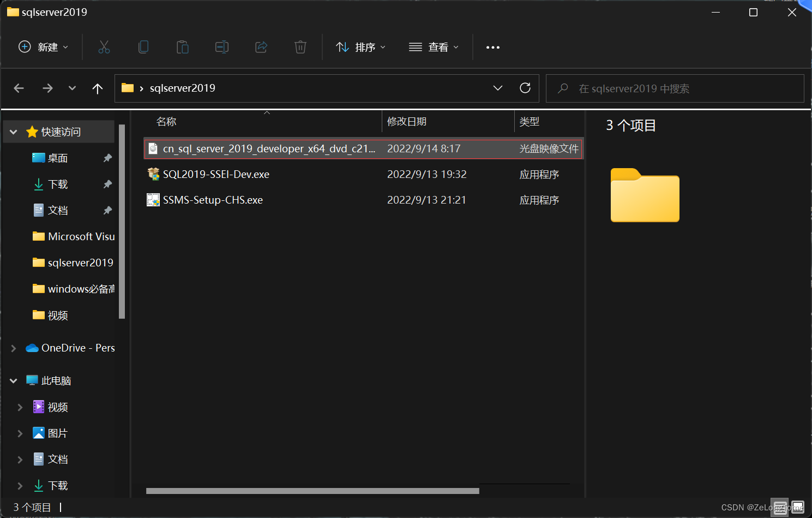
Task: Open the 查看 view dropdown
Action: (x=434, y=47)
